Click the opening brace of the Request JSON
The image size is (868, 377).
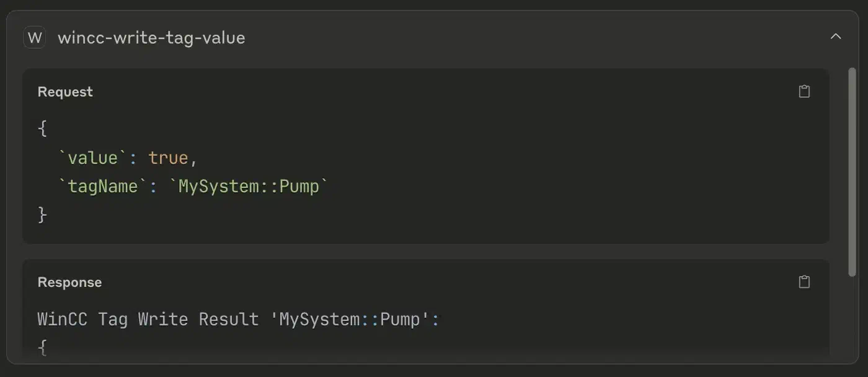pyautogui.click(x=42, y=129)
